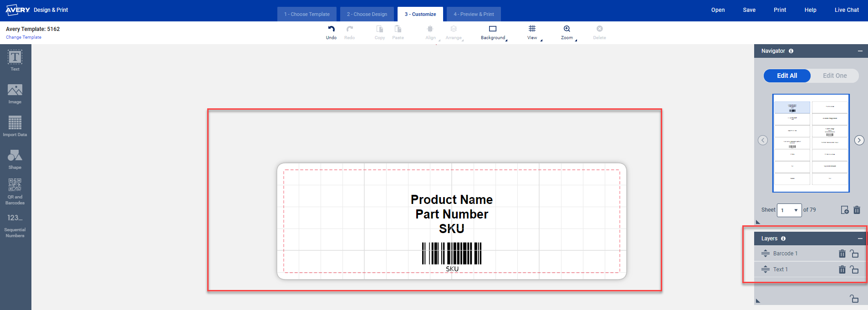The image size is (868, 310).
Task: Open the Arrange dropdown
Action: coord(454,32)
